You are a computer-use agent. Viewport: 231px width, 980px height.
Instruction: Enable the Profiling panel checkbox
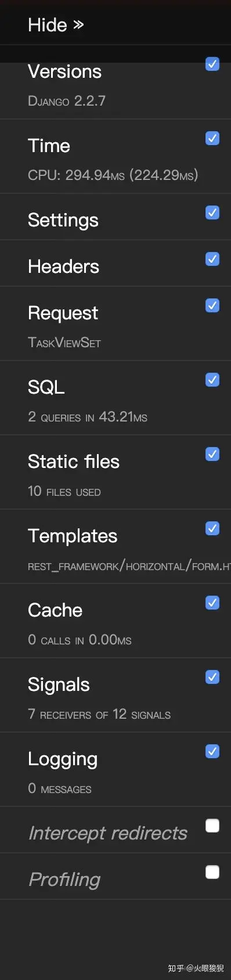[212, 872]
